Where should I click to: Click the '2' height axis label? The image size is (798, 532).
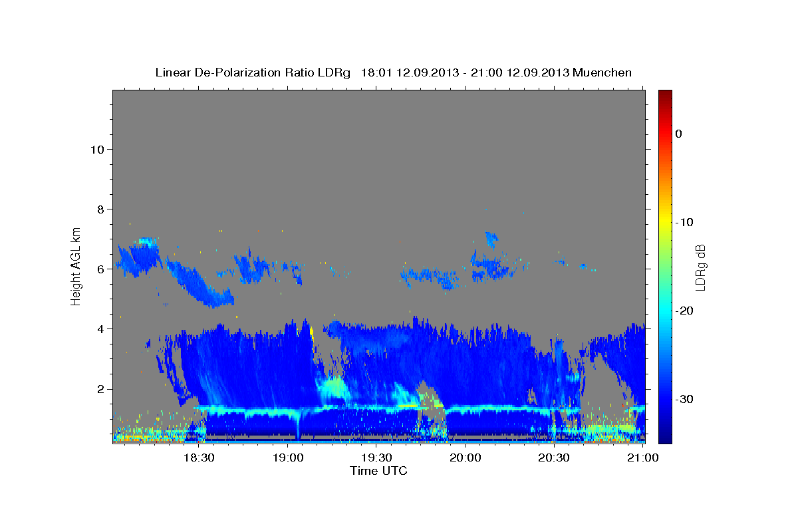pos(100,389)
